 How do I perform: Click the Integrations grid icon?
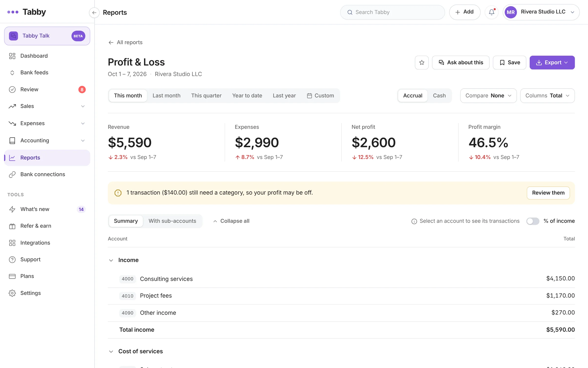point(12,243)
